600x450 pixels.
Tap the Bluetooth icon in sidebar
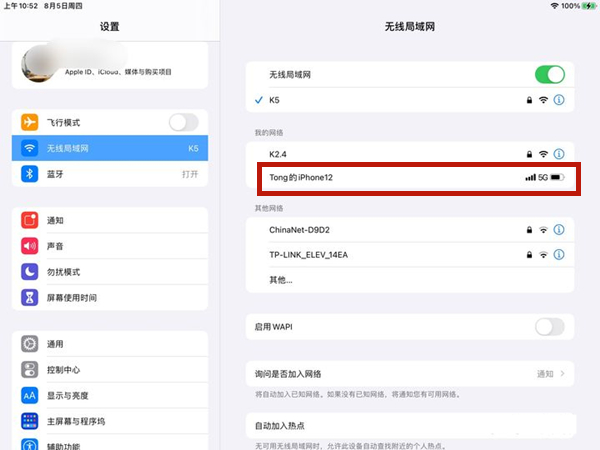click(x=29, y=174)
